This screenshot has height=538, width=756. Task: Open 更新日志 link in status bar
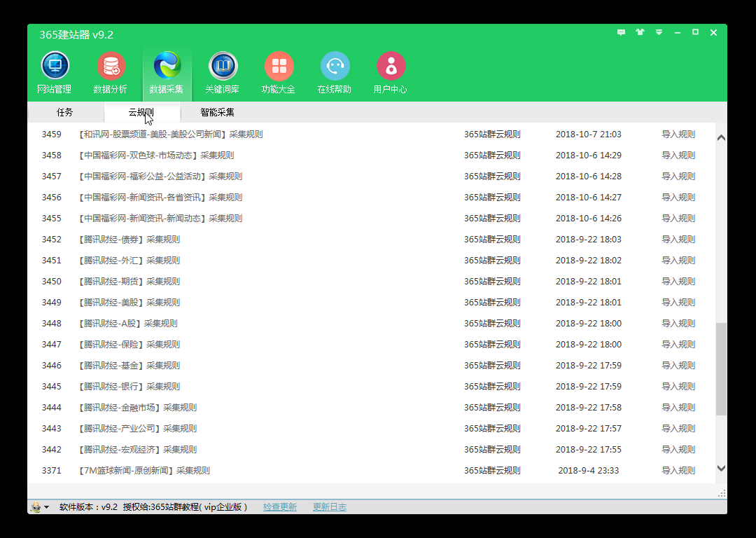(x=330, y=507)
